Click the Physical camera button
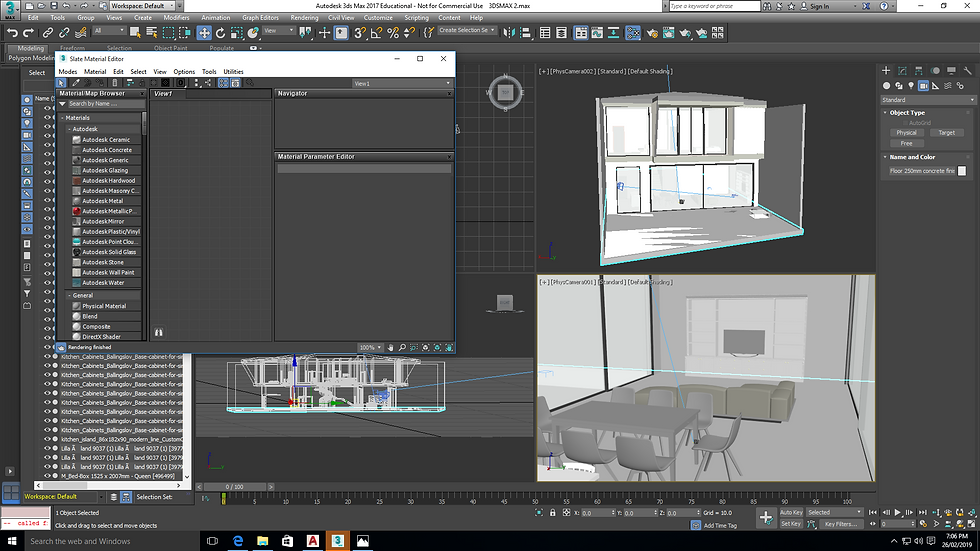The height and width of the screenshot is (551, 980). (x=906, y=132)
